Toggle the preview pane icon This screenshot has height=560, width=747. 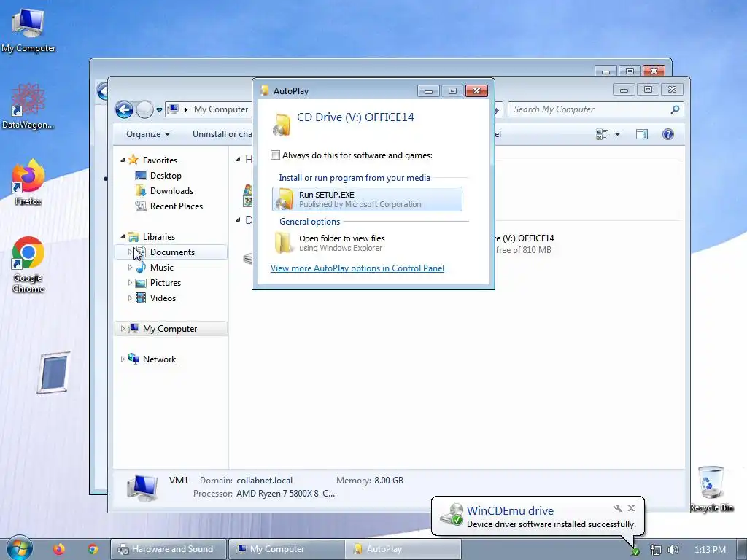coord(642,134)
